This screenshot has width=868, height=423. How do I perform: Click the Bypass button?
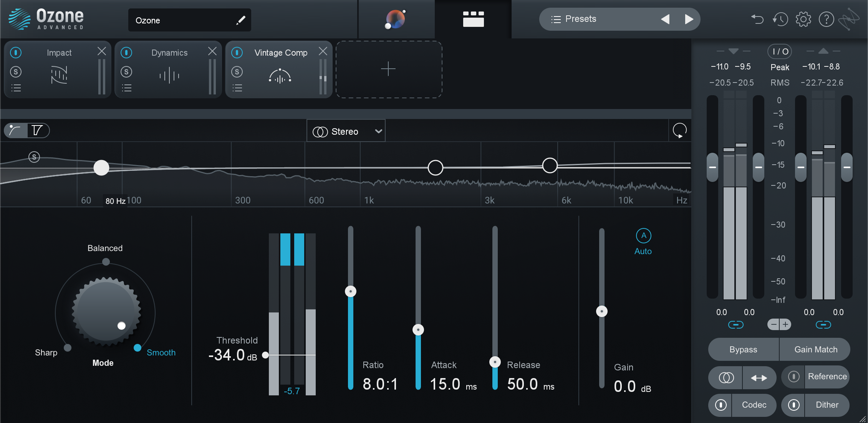click(743, 349)
